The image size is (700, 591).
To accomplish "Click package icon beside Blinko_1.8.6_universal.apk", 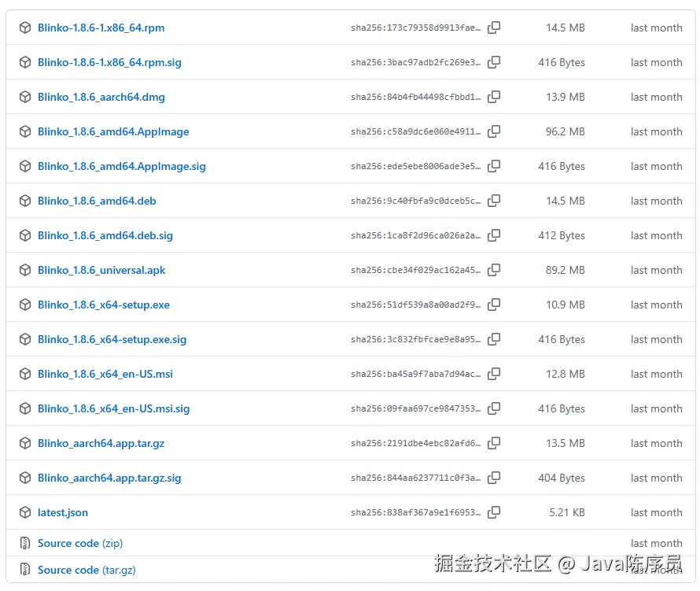I will click(25, 270).
